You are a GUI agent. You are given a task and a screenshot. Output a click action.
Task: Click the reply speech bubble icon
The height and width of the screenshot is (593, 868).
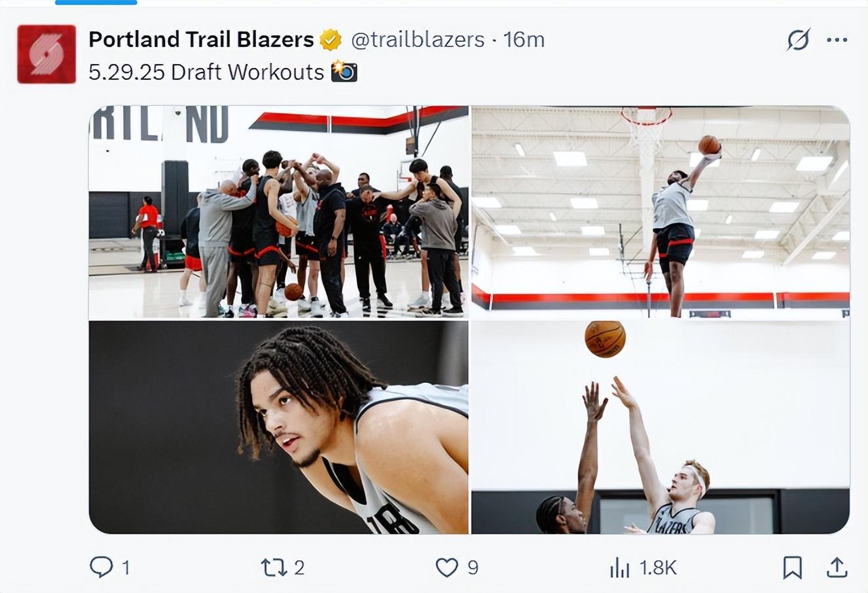click(101, 567)
